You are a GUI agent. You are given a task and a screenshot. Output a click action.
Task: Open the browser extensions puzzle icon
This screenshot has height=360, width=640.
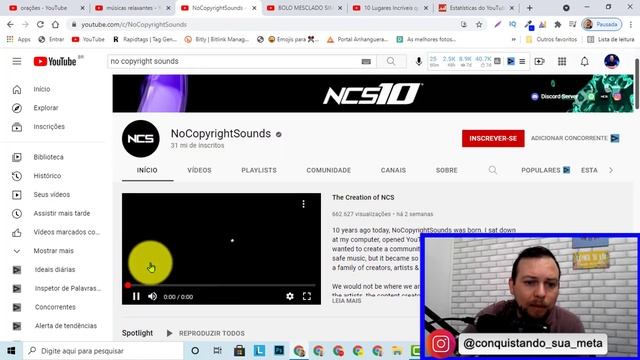point(558,24)
